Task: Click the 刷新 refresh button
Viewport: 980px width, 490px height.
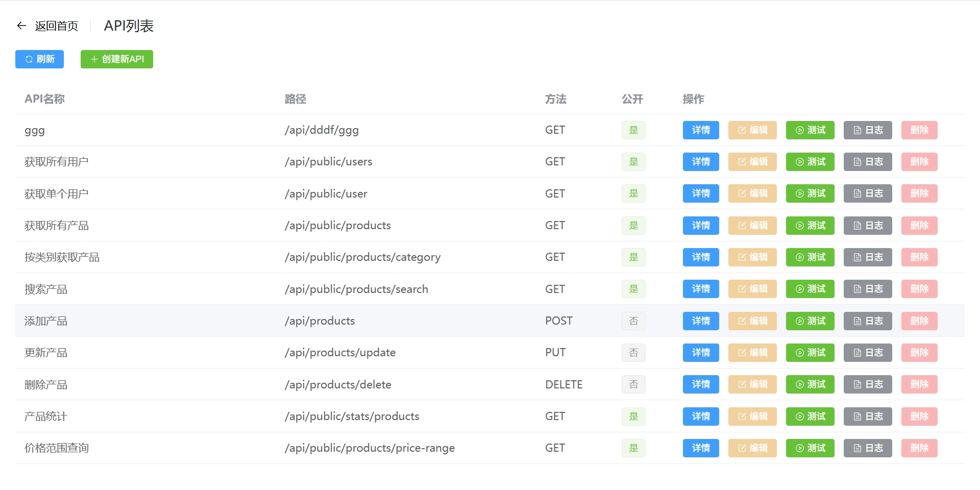Action: 39,59
